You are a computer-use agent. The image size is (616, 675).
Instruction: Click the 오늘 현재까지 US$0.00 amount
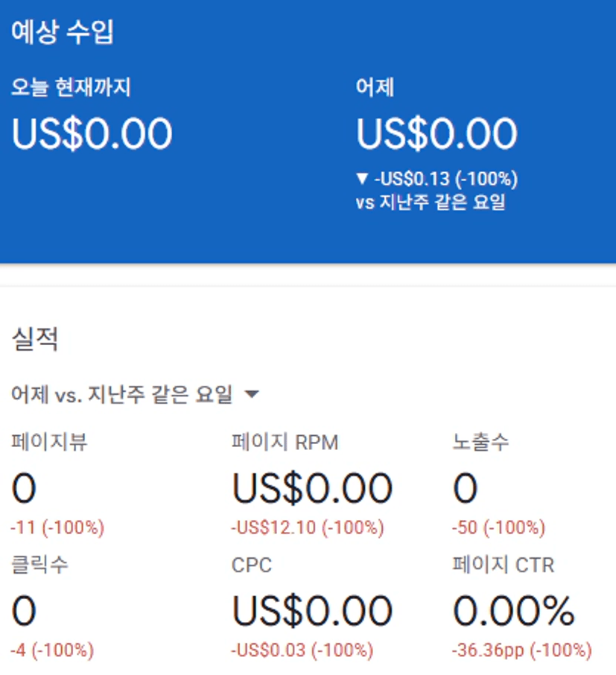coord(92,134)
